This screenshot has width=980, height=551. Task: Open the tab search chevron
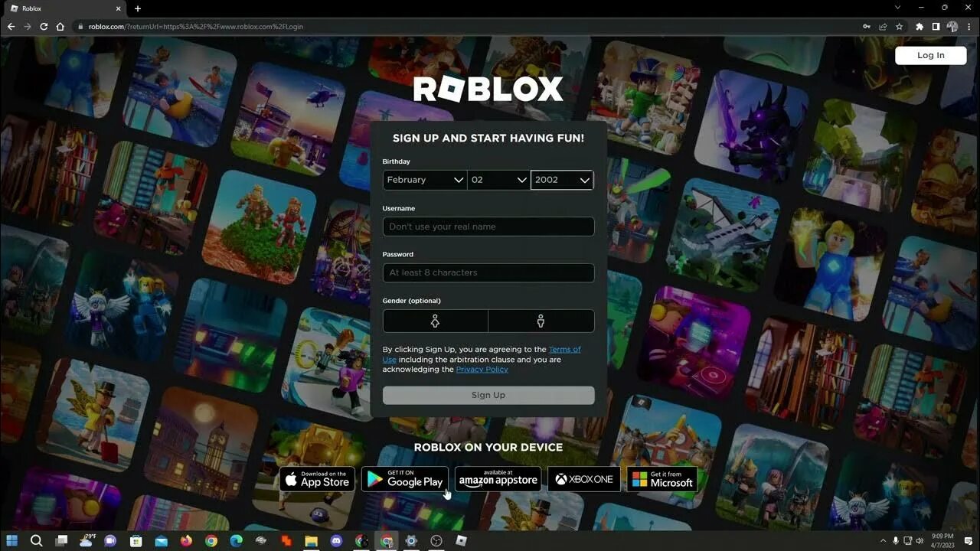[898, 8]
